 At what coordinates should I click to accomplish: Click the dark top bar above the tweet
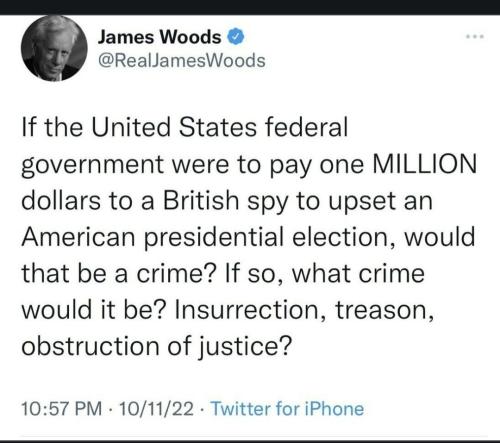[x=250, y=7]
